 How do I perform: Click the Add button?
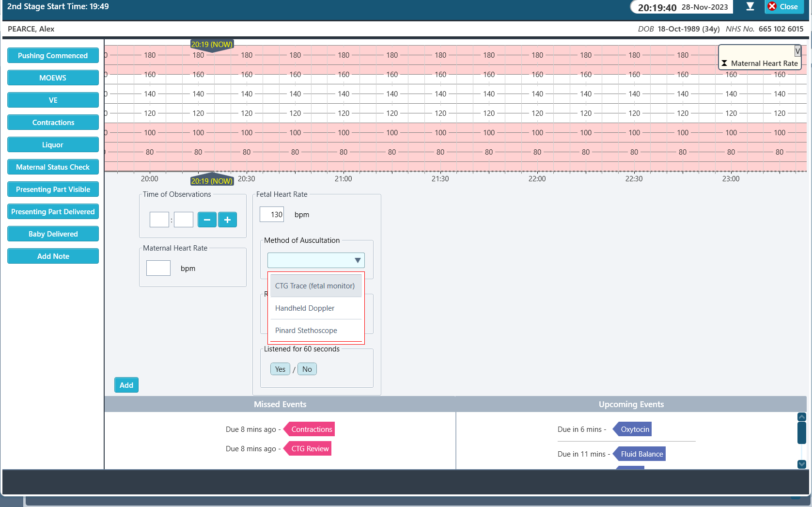click(x=126, y=385)
